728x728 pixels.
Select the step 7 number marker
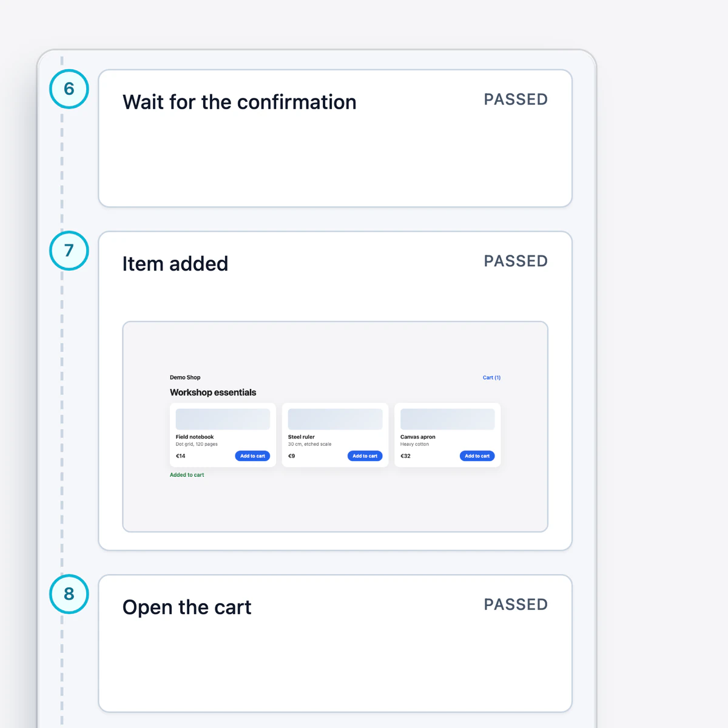pyautogui.click(x=69, y=251)
